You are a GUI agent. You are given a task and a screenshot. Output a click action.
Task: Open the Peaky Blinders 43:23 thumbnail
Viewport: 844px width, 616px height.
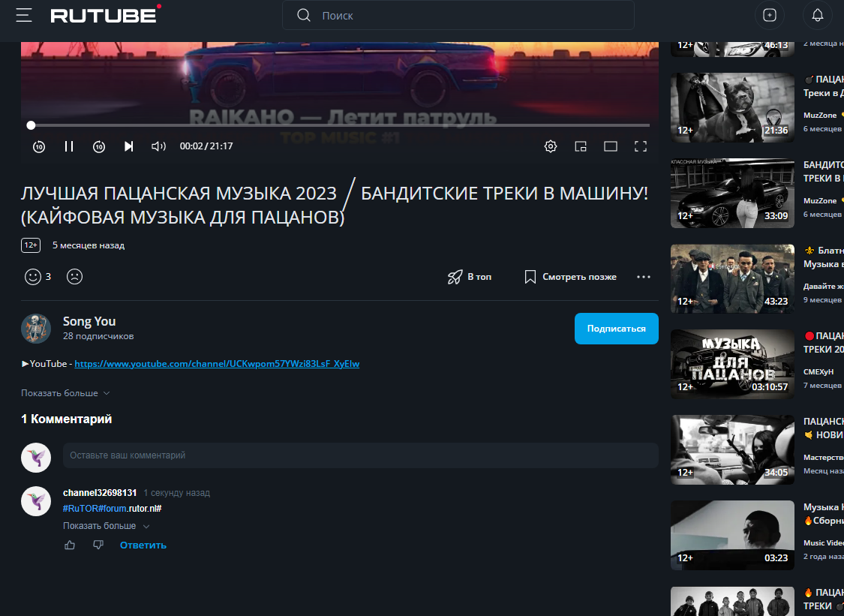pyautogui.click(x=732, y=279)
